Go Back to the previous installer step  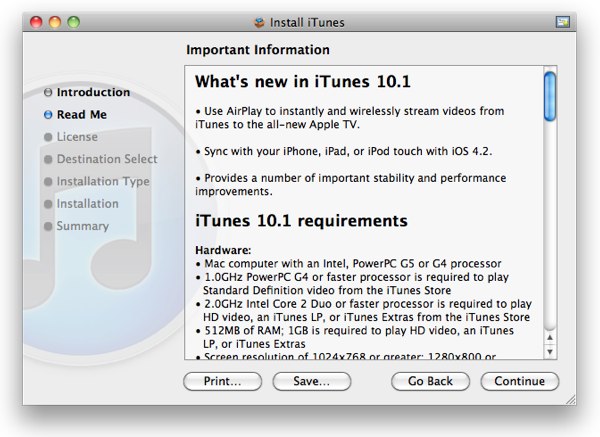[430, 381]
